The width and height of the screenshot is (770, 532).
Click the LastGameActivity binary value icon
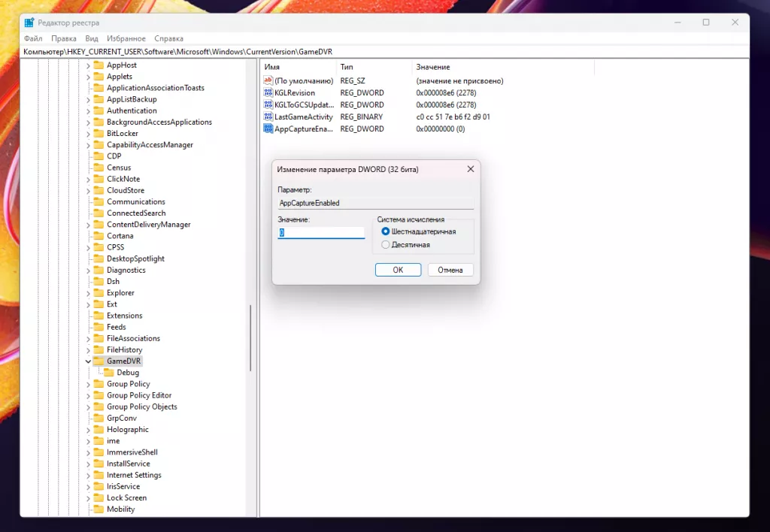click(268, 116)
